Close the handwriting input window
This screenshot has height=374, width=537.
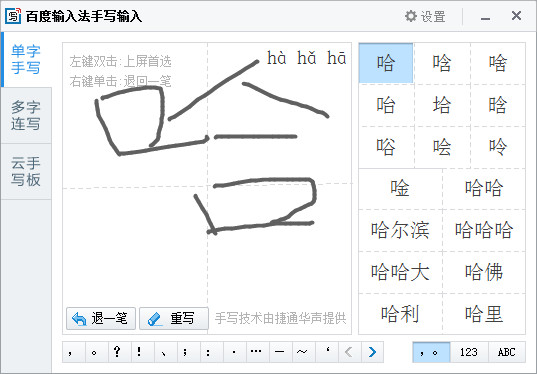pyautogui.click(x=516, y=16)
